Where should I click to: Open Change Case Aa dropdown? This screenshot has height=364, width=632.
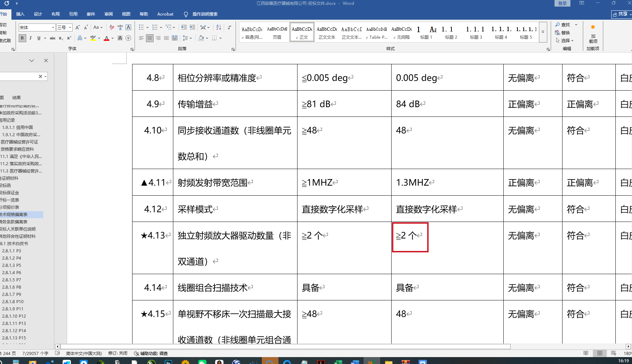[98, 27]
